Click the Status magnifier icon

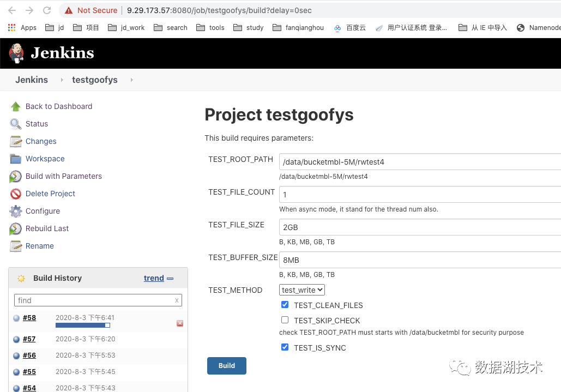(x=15, y=124)
